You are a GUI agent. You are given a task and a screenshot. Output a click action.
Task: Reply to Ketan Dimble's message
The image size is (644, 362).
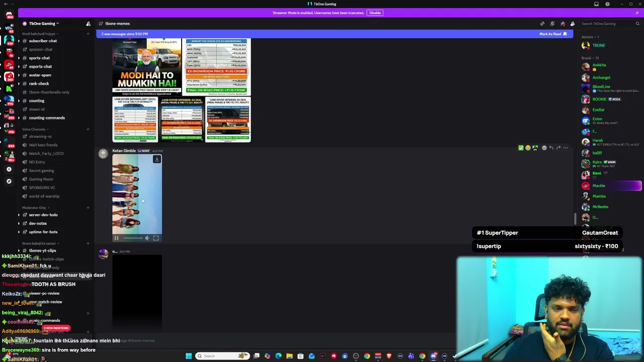click(551, 148)
